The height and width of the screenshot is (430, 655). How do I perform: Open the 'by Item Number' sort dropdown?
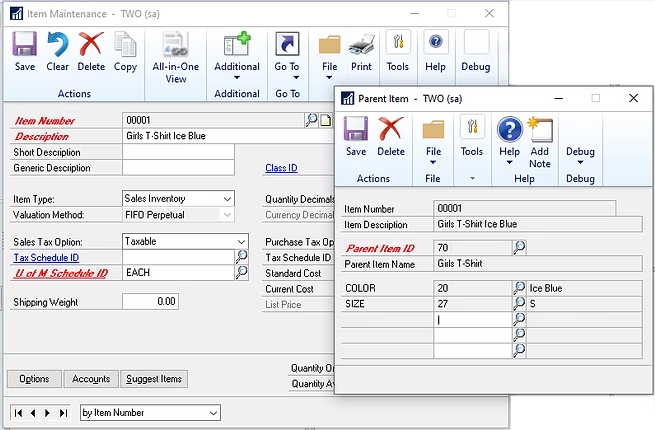[213, 413]
